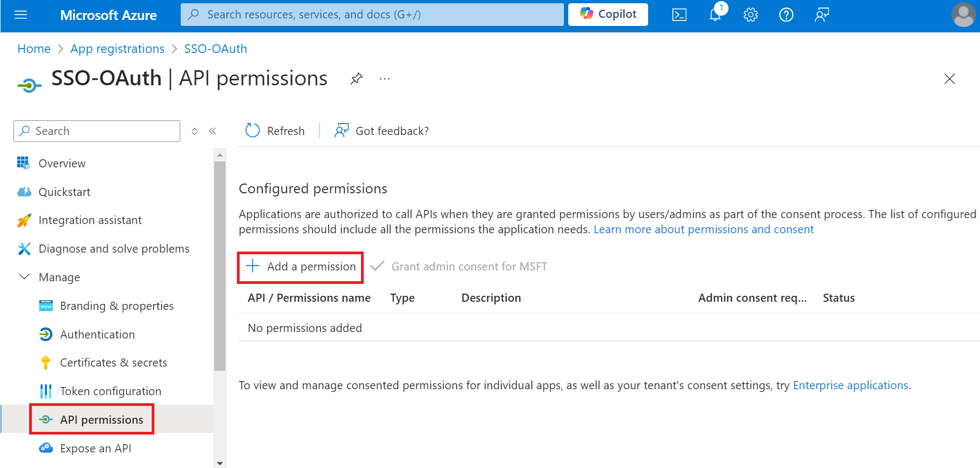Open the portal settings gear
The height and width of the screenshot is (468, 980).
click(x=751, y=15)
